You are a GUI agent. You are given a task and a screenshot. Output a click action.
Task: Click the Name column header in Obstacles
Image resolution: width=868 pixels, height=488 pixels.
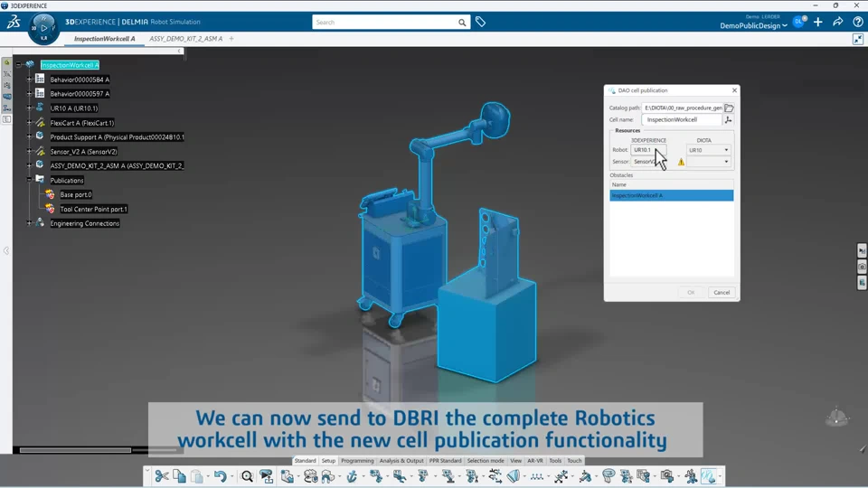[672, 184]
